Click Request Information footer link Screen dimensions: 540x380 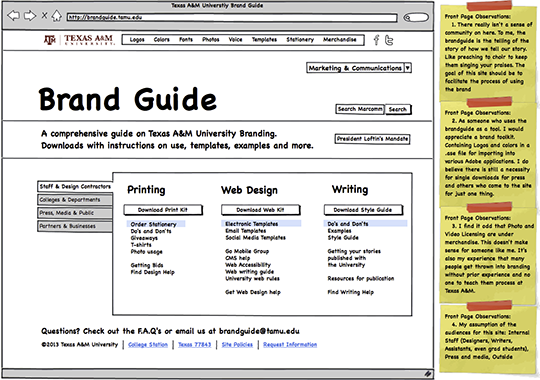pos(290,345)
